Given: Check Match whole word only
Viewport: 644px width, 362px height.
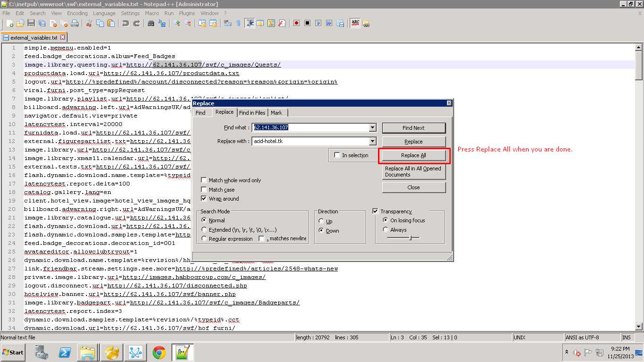Looking at the screenshot, I should pyautogui.click(x=204, y=180).
